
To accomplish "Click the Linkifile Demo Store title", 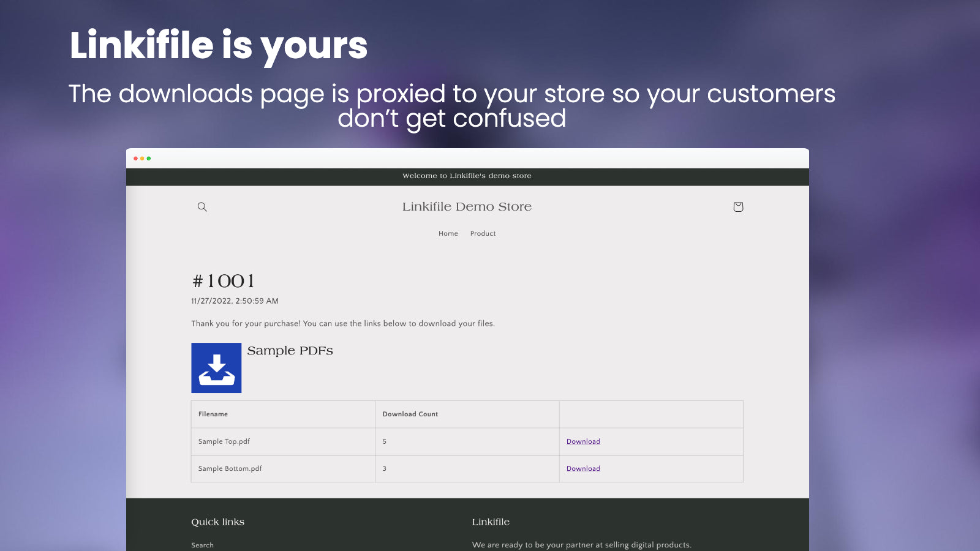I will (467, 206).
